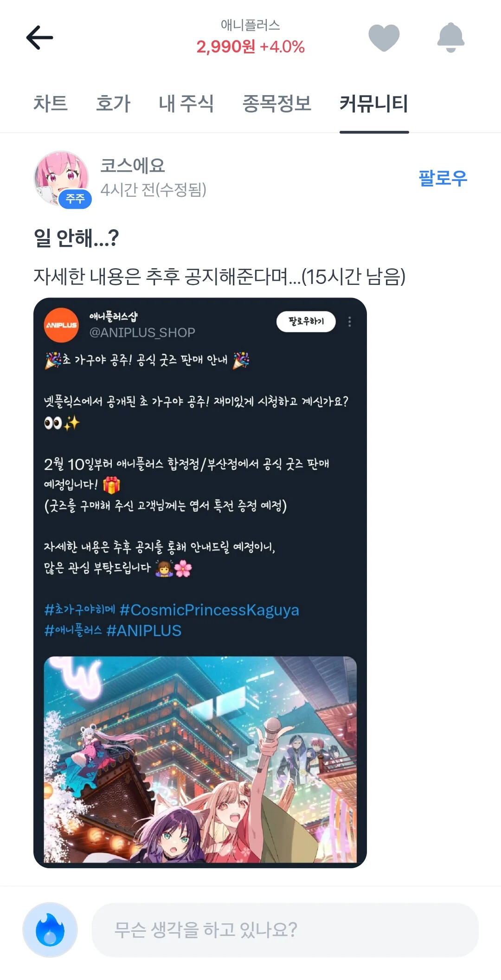The width and height of the screenshot is (501, 980).
Task: Click the #CosmicPrincessKaguya hashtag
Action: (x=209, y=610)
